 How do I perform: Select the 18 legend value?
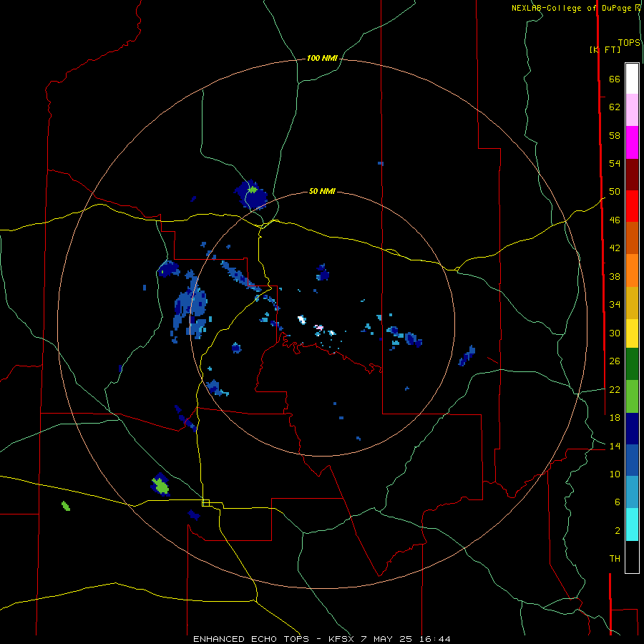tap(615, 418)
